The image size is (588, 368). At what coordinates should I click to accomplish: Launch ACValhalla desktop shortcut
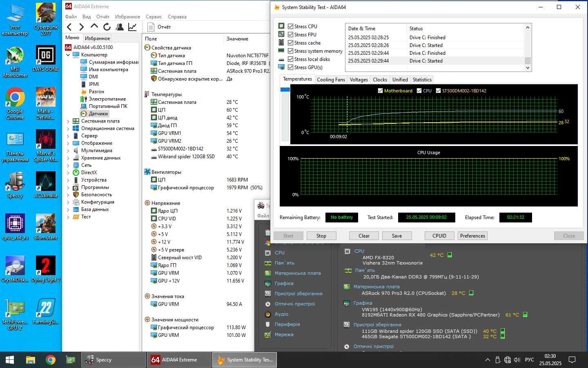point(46,185)
